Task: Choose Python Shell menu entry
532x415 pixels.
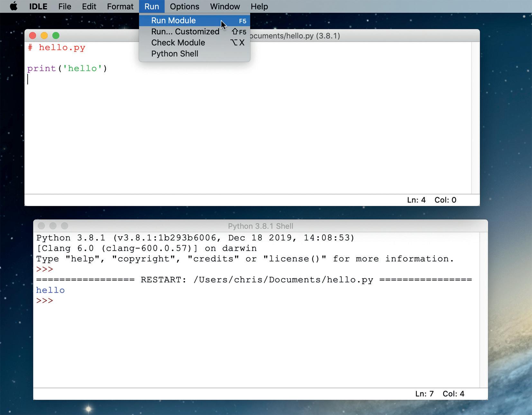Action: 195,54
